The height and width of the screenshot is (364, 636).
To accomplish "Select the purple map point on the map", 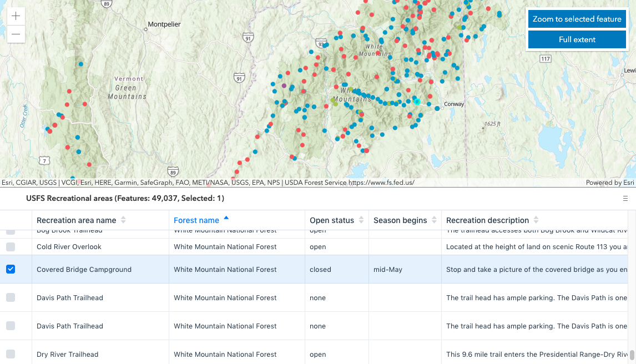I will tap(284, 86).
